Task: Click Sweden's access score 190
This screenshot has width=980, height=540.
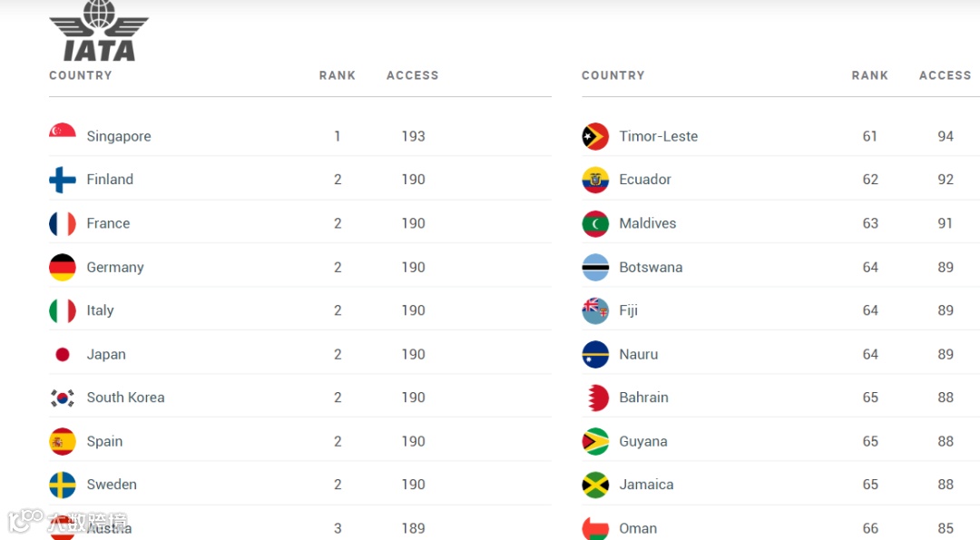Action: 413,485
